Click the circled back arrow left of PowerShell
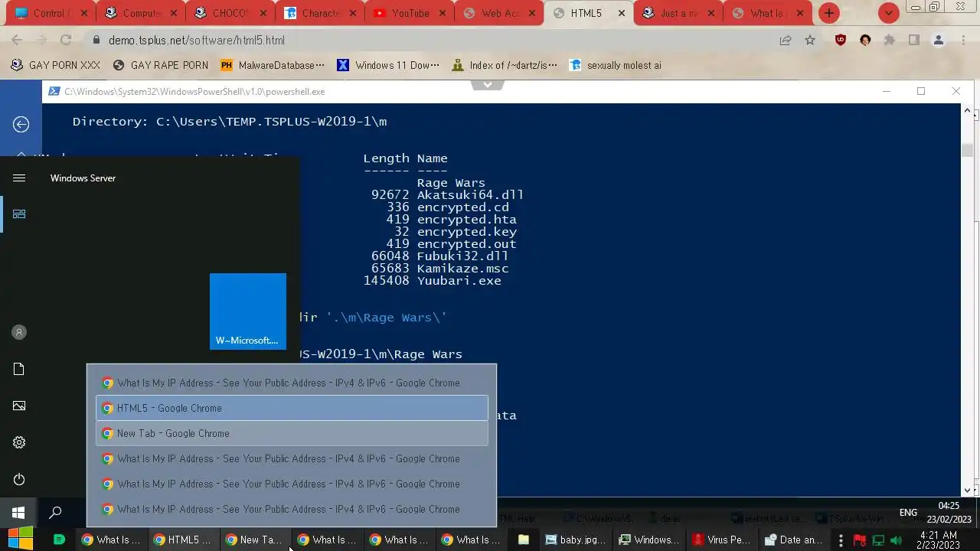This screenshot has height=551, width=980. tap(21, 124)
